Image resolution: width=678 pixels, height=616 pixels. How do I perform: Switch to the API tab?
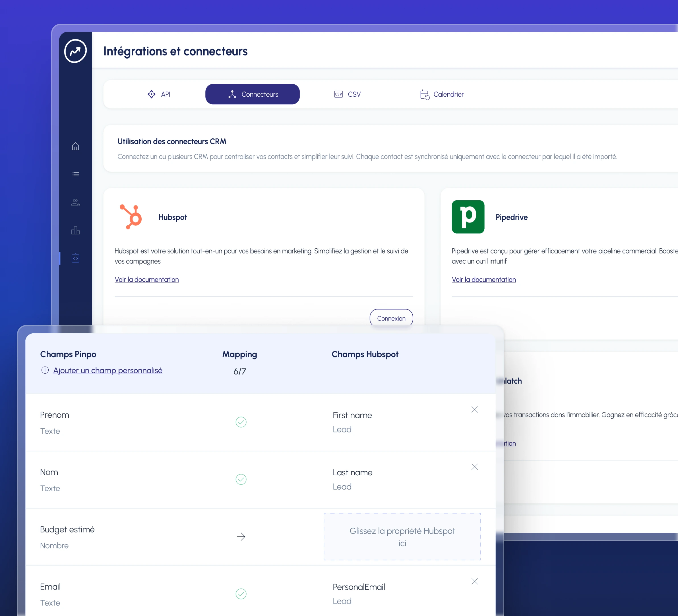click(159, 94)
